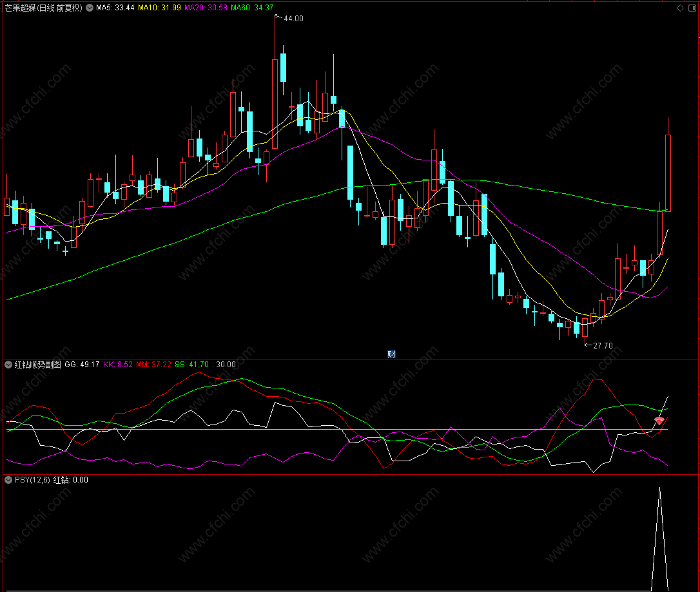Click the GG: 49.17 indicator value
Screen dimensions: 700x592
pos(82,365)
